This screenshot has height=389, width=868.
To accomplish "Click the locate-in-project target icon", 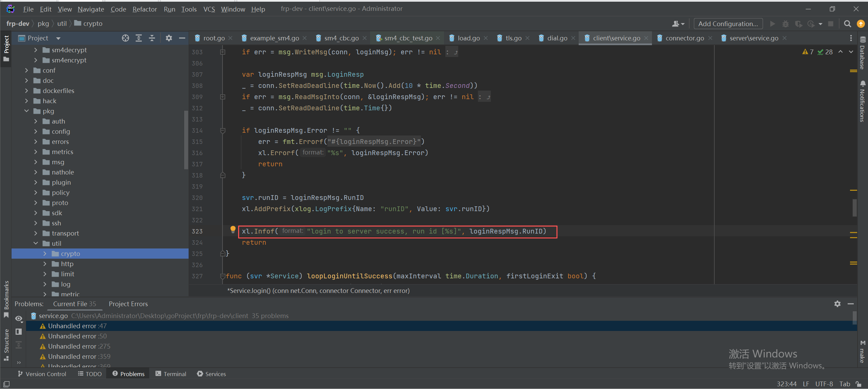I will point(125,38).
